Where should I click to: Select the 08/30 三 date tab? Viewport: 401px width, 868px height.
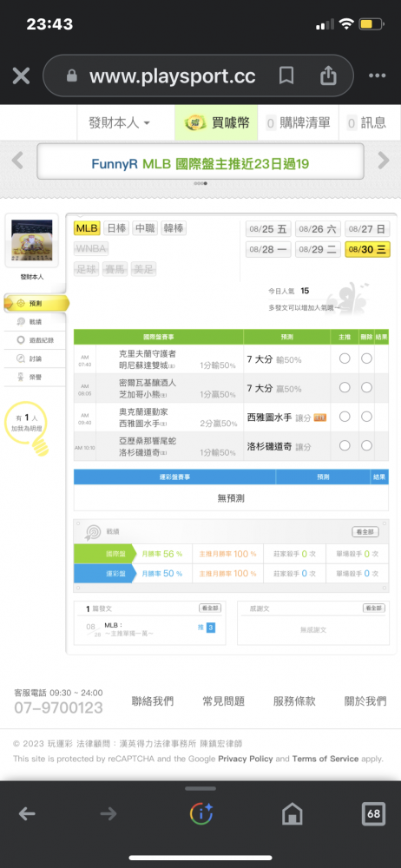click(x=367, y=249)
